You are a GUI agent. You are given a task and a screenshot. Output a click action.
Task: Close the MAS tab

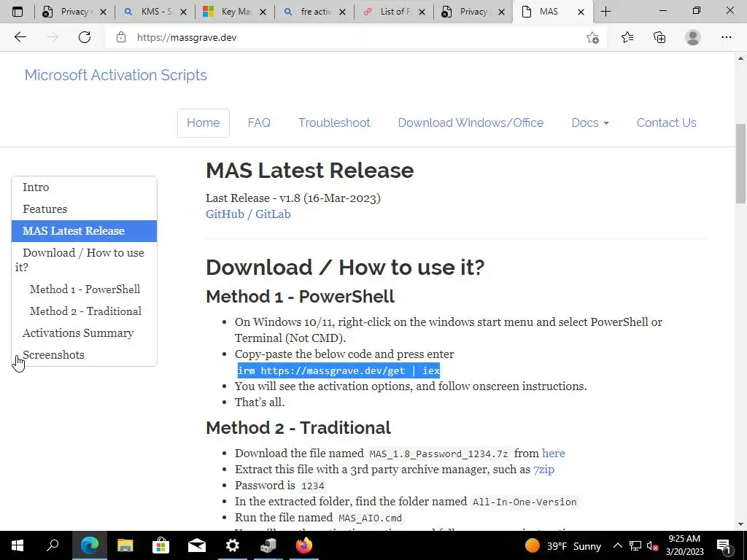click(581, 12)
